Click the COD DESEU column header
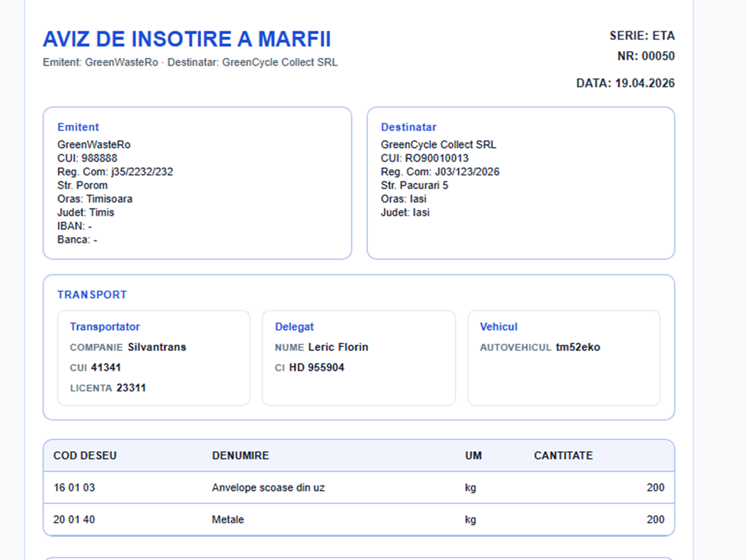 pos(85,455)
